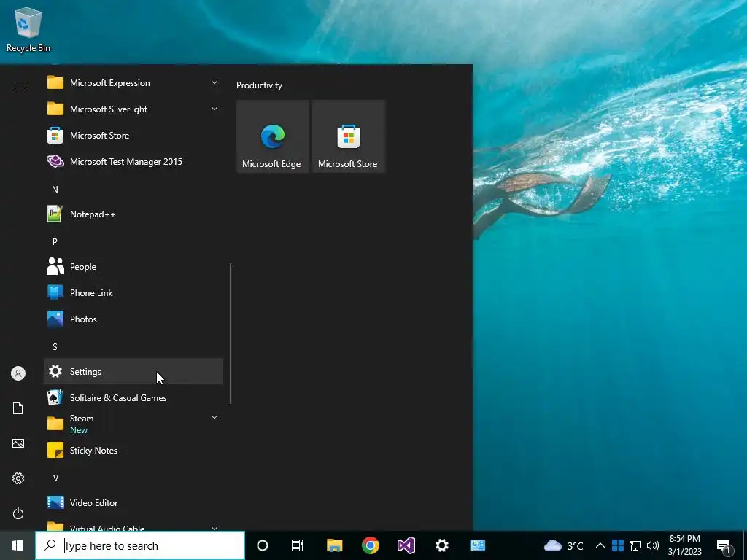Click the blue squares tray icon

pyautogui.click(x=617, y=545)
